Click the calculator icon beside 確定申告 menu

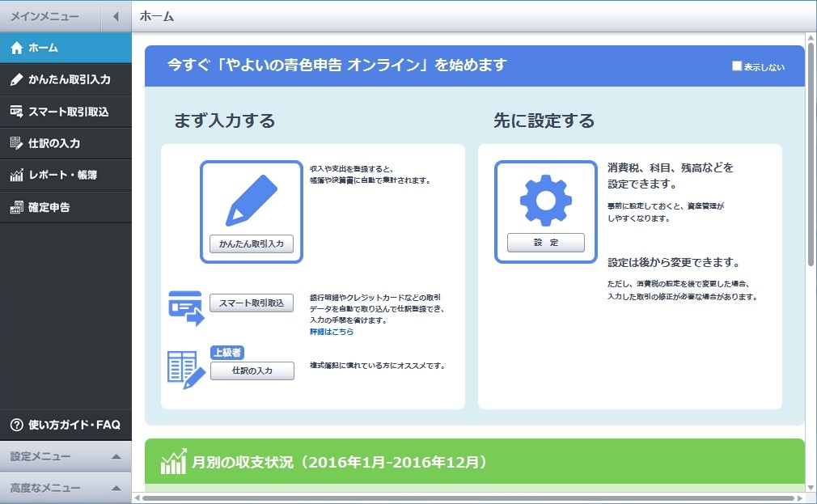(x=17, y=207)
